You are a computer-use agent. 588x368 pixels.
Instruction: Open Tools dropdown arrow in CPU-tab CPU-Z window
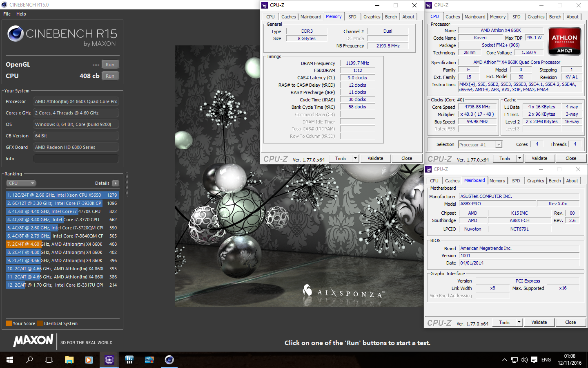519,158
